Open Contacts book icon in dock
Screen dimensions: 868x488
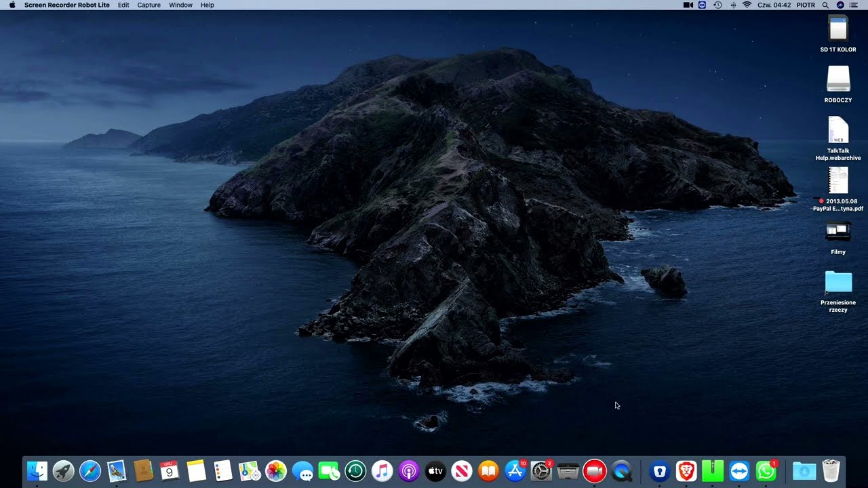[143, 470]
